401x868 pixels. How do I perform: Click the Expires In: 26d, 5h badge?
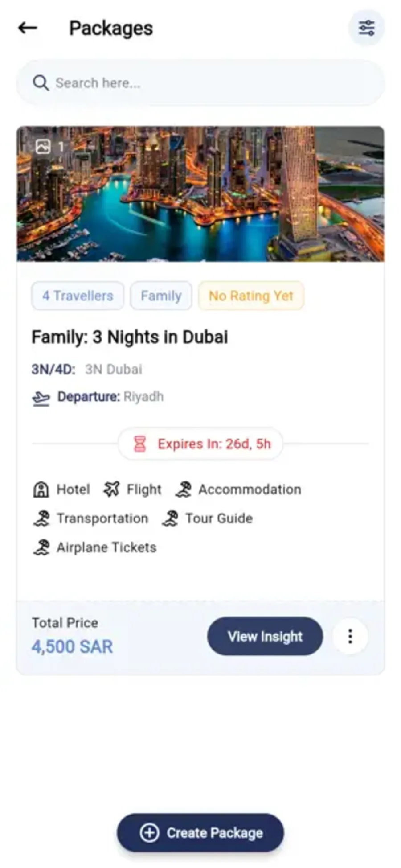tap(200, 444)
